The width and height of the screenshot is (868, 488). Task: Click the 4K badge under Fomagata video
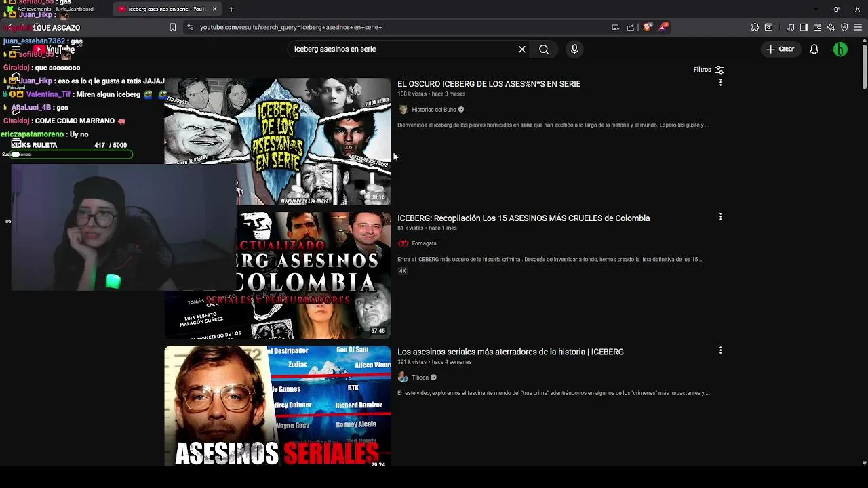click(402, 271)
